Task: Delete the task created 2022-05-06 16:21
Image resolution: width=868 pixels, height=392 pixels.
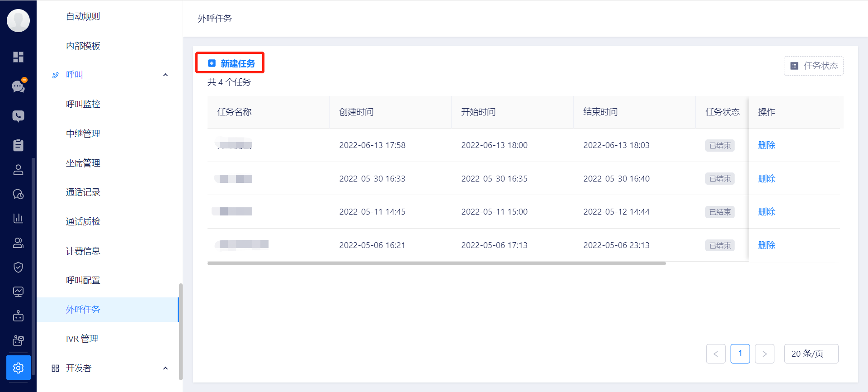Action: [x=767, y=245]
